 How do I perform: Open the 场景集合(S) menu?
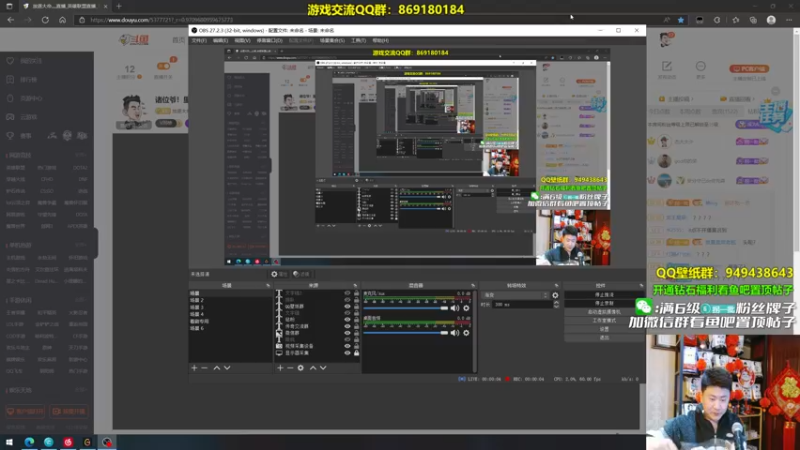point(332,40)
